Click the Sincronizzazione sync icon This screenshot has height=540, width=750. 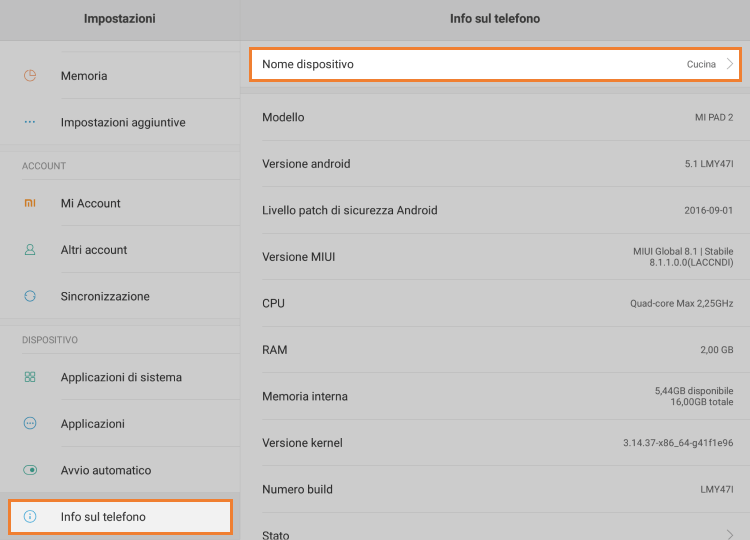coord(30,296)
